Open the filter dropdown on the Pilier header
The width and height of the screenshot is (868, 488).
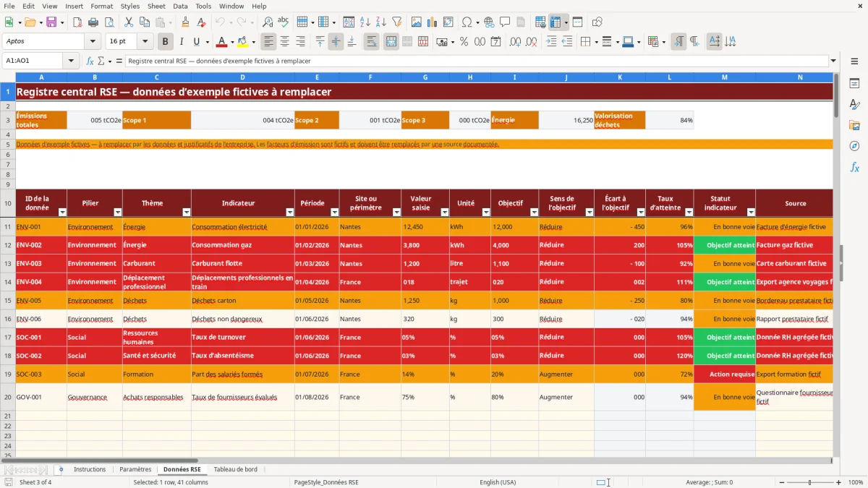[x=118, y=212]
